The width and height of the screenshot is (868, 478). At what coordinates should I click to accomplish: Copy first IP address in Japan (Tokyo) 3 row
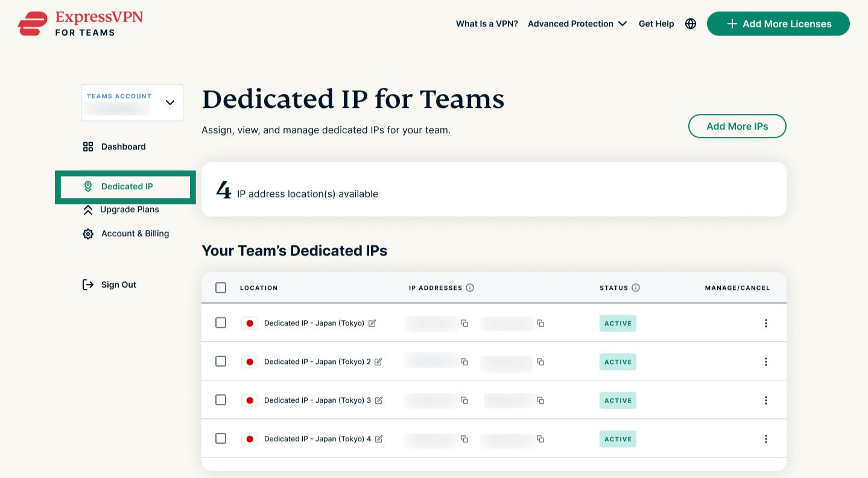464,400
